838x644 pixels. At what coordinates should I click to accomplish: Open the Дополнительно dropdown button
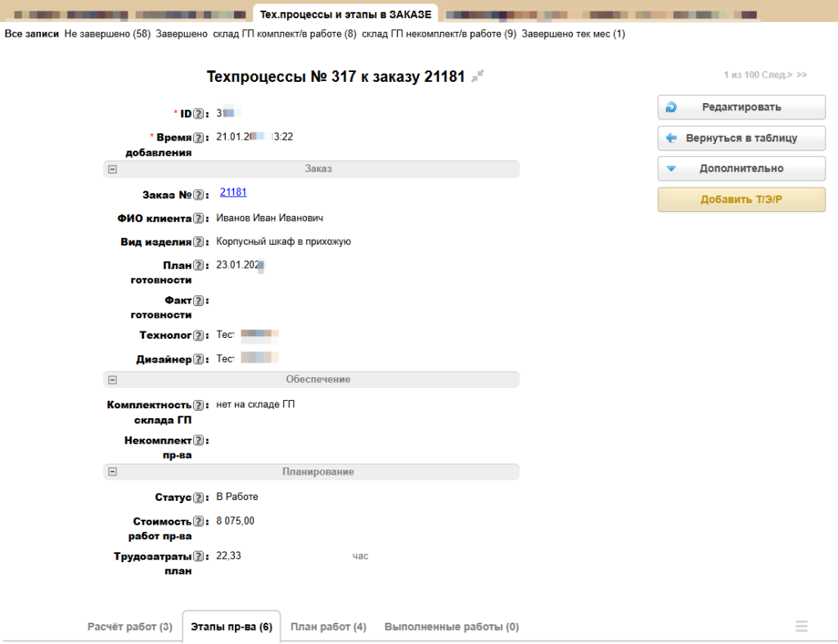pyautogui.click(x=741, y=169)
